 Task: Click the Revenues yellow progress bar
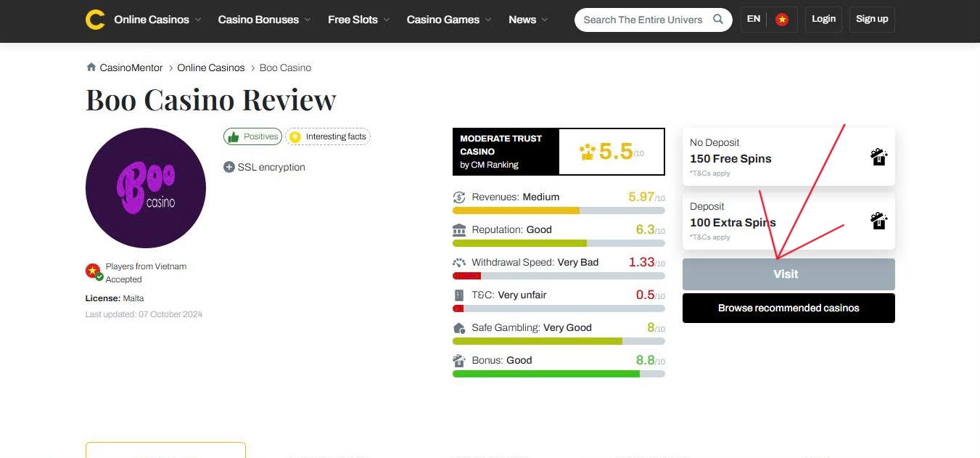559,210
